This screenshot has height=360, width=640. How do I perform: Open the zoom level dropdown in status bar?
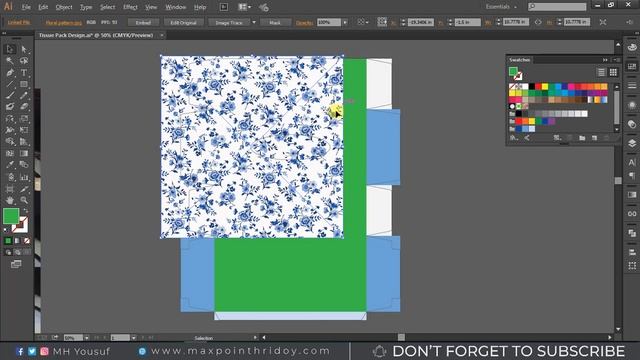point(87,338)
